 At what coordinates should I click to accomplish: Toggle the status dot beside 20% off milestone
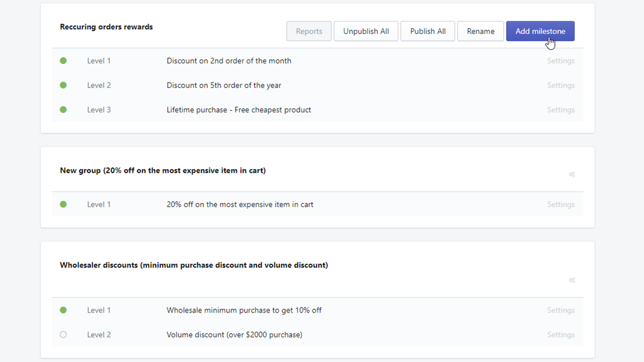click(63, 204)
